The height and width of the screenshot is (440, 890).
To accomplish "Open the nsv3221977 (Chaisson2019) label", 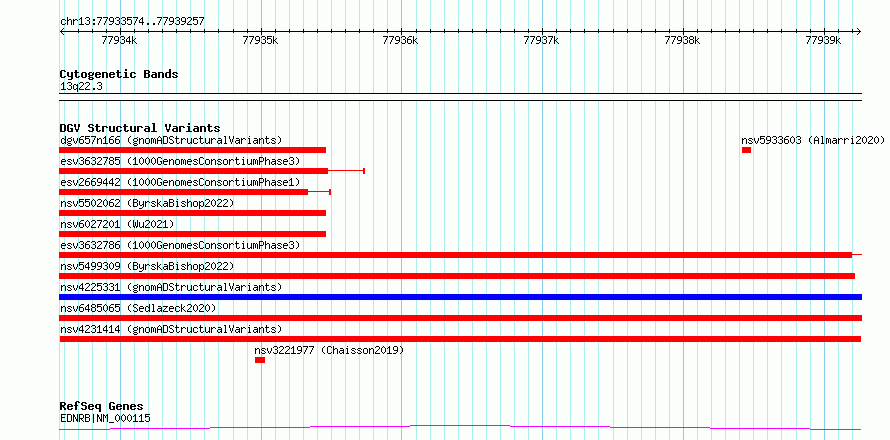I will pos(329,350).
